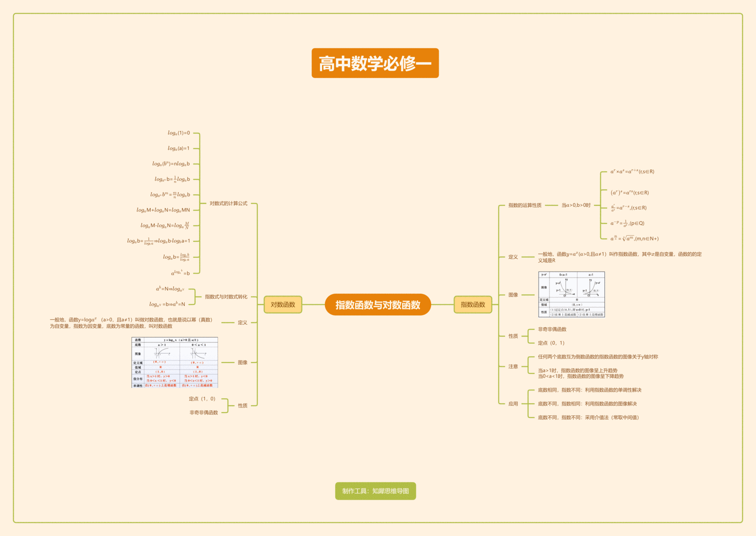Select the radical formula with (m,n∈N+)
The image size is (756, 536).
[635, 238]
